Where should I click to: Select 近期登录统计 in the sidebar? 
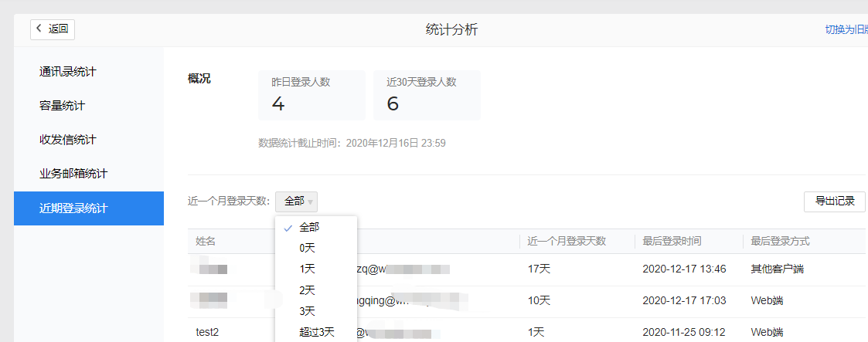click(73, 208)
